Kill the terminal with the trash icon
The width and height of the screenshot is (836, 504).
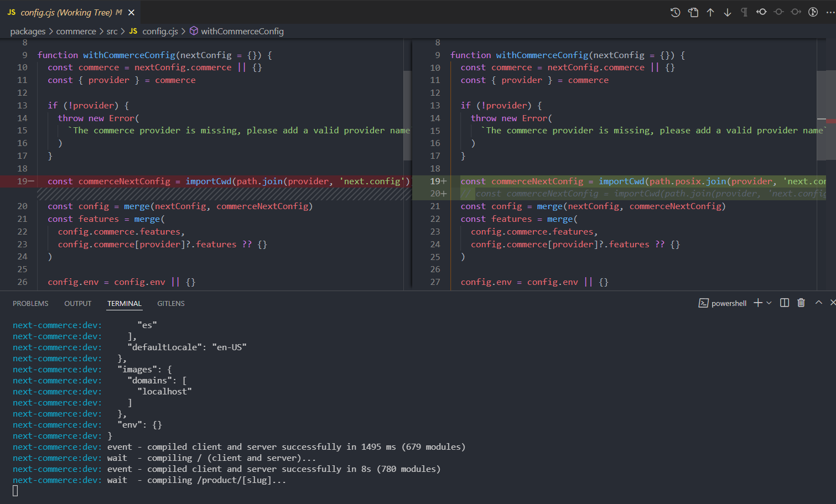point(801,303)
